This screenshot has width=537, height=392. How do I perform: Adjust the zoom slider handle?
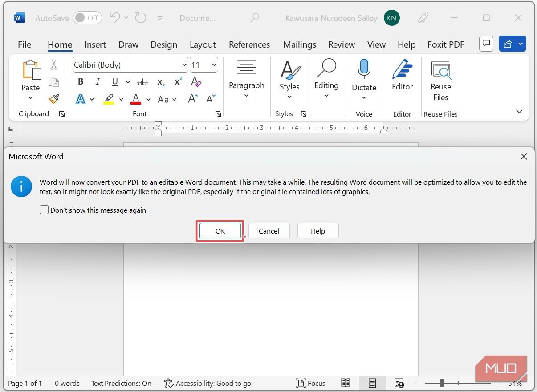(x=442, y=383)
